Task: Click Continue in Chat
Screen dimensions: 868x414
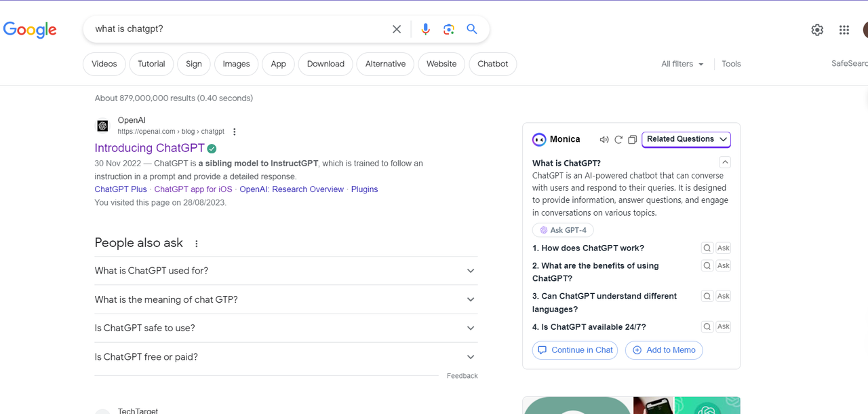Action: 575,350
